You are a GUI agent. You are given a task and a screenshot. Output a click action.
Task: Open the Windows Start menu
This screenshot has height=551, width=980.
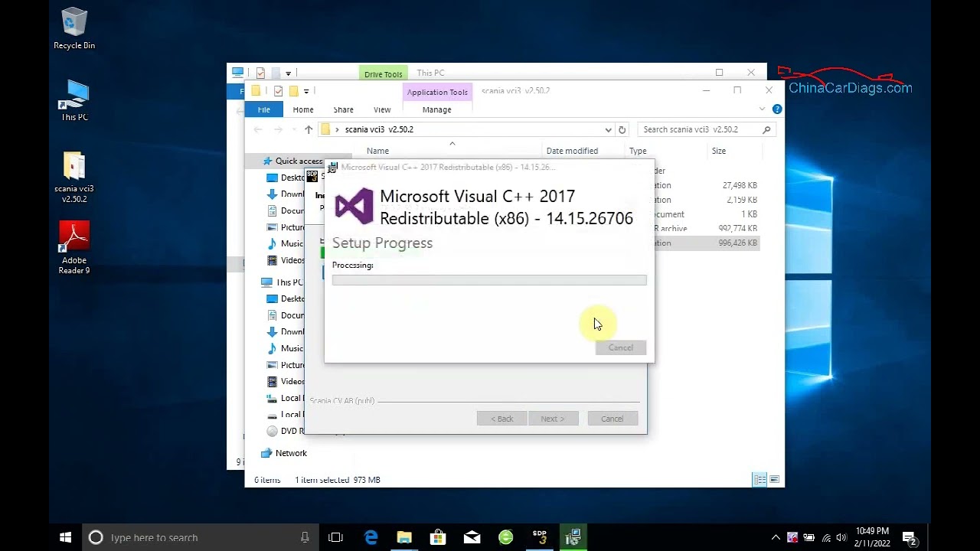click(x=66, y=537)
